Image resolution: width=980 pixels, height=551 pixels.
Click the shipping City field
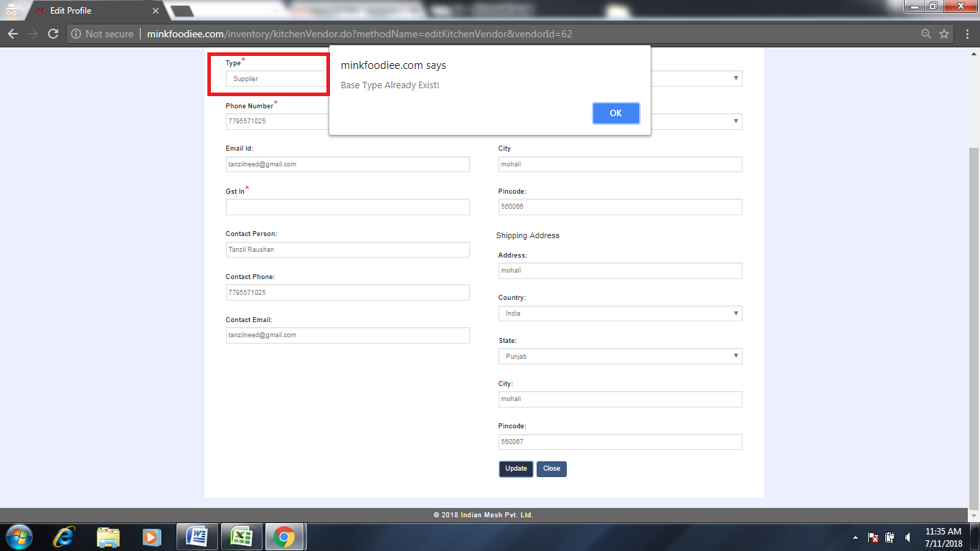coord(621,399)
